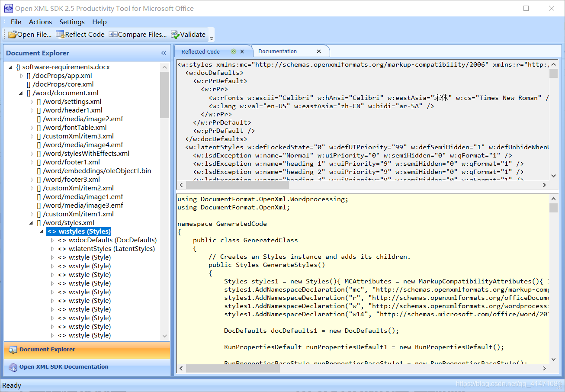Click the Ready status bar text
565x392 pixels.
tap(12, 386)
